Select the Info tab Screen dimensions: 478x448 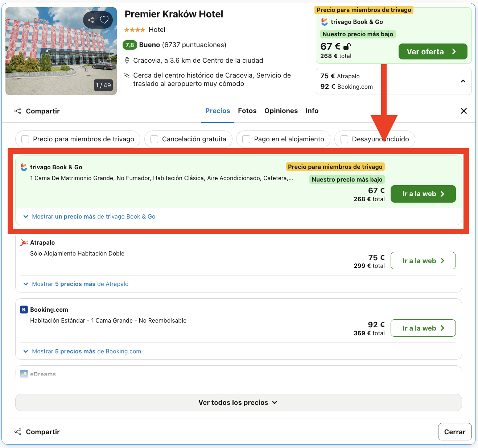click(x=312, y=111)
